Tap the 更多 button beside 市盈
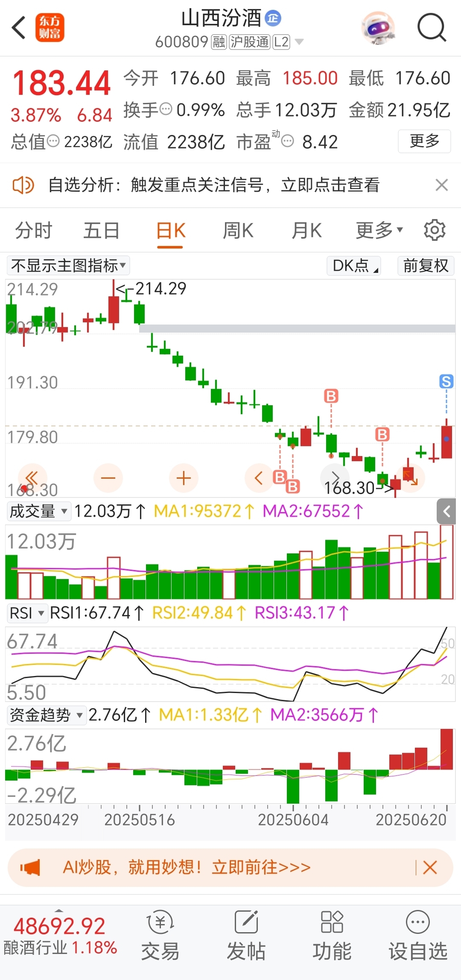This screenshot has height=980, width=461. (424, 141)
